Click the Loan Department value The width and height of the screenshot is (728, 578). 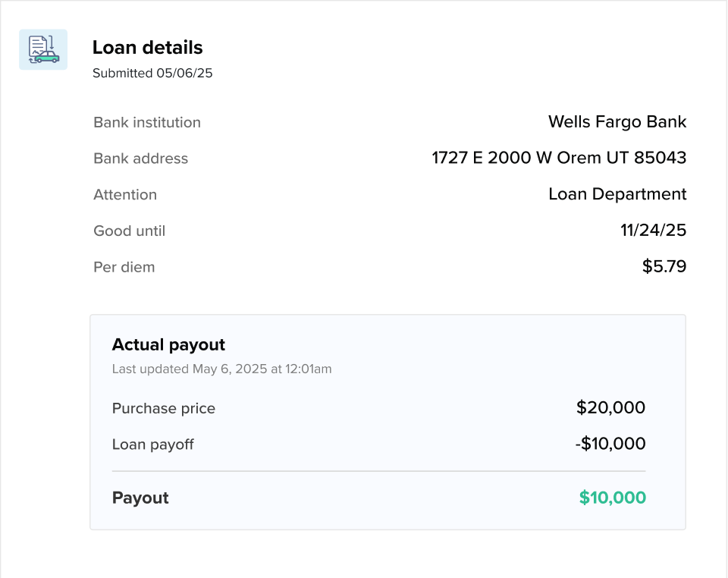point(617,194)
